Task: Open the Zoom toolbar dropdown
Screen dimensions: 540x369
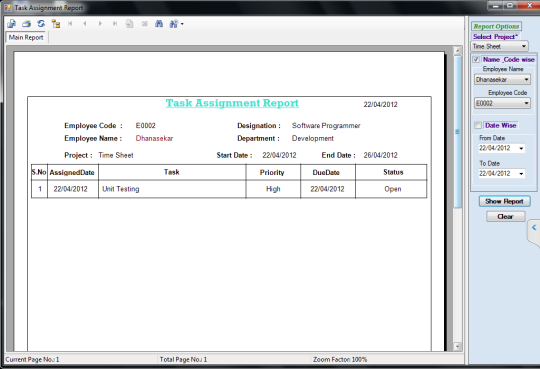Action: [176, 24]
